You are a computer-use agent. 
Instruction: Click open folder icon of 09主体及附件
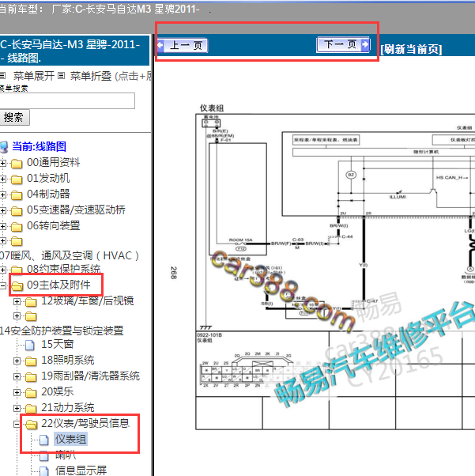(17, 286)
